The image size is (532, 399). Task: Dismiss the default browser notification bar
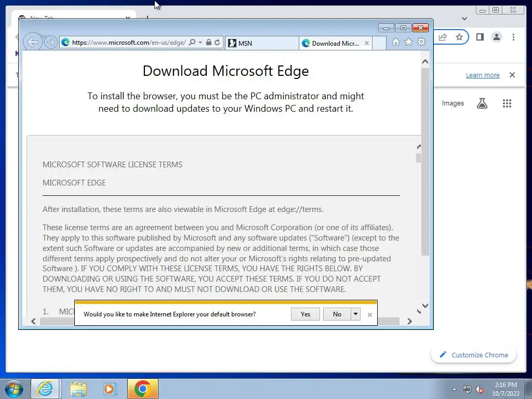click(370, 315)
